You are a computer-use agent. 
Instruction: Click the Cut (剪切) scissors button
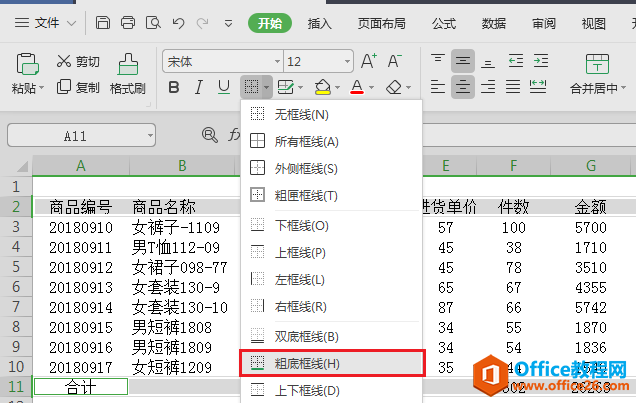[x=79, y=61]
